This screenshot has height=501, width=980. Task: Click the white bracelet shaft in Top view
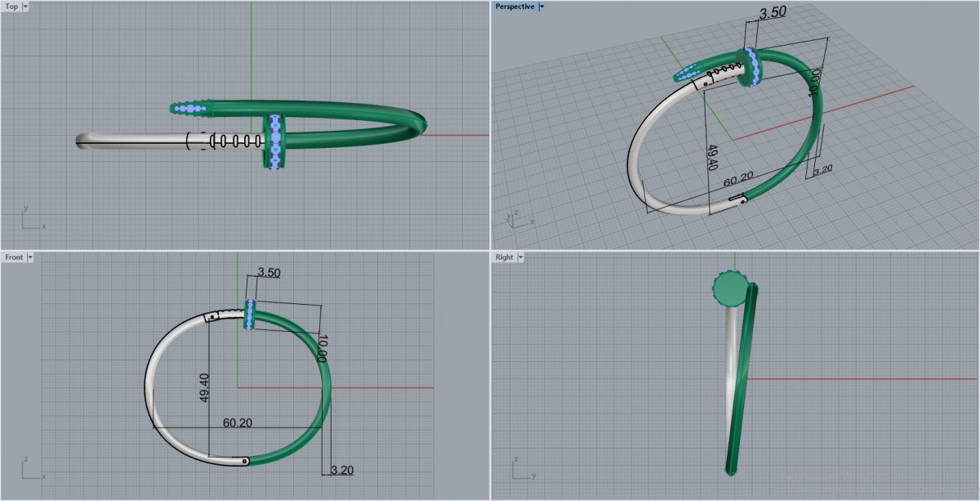131,141
